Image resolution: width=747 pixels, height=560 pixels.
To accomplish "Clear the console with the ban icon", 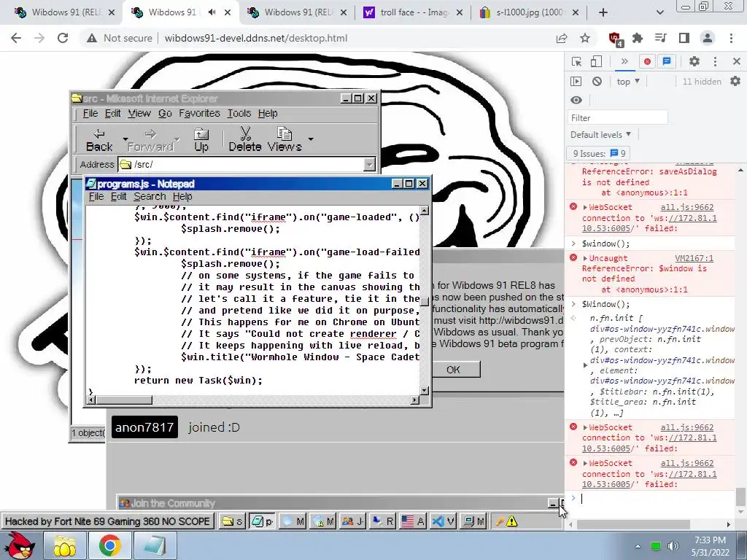I will click(x=597, y=82).
